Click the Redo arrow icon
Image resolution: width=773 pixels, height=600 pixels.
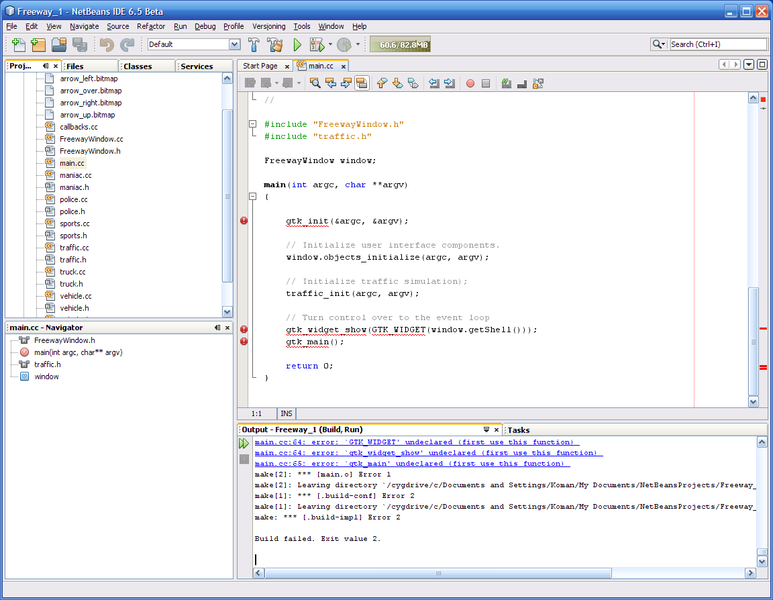127,45
